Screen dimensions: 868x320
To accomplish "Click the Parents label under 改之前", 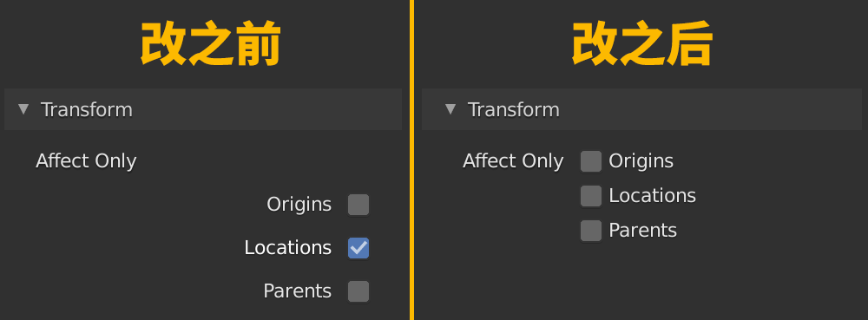I will tap(297, 291).
